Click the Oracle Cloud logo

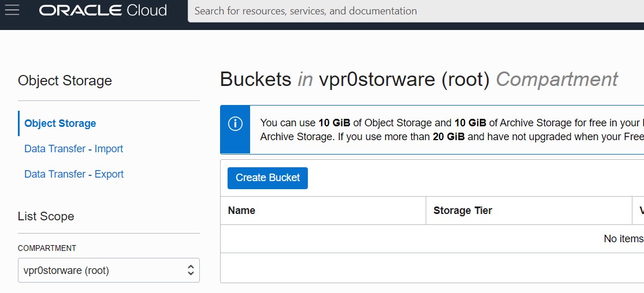pos(103,10)
